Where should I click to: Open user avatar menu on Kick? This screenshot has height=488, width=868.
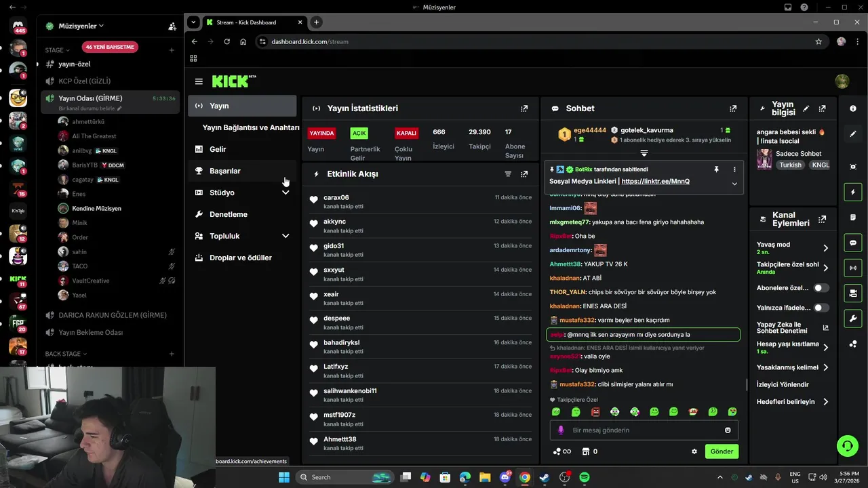(x=842, y=81)
